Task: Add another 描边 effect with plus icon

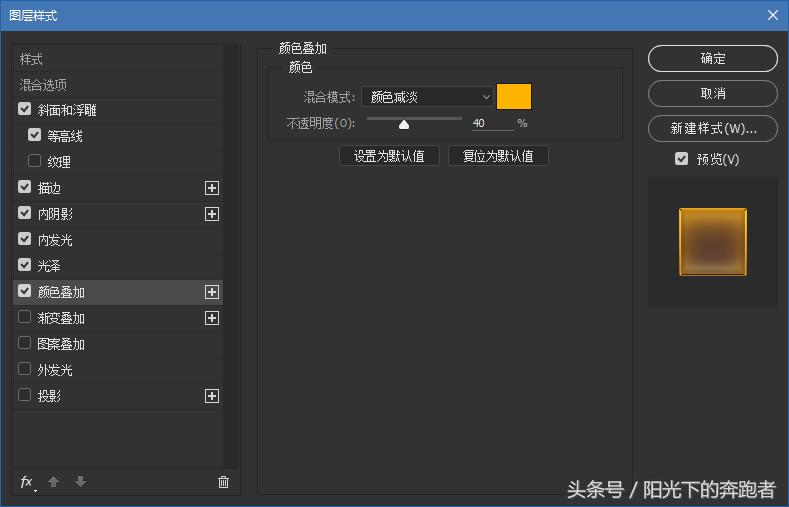Action: click(x=212, y=188)
